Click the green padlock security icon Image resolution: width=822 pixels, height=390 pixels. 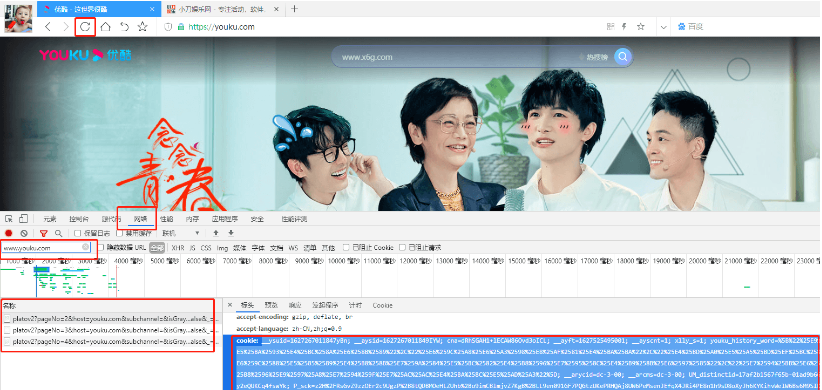[x=181, y=27]
